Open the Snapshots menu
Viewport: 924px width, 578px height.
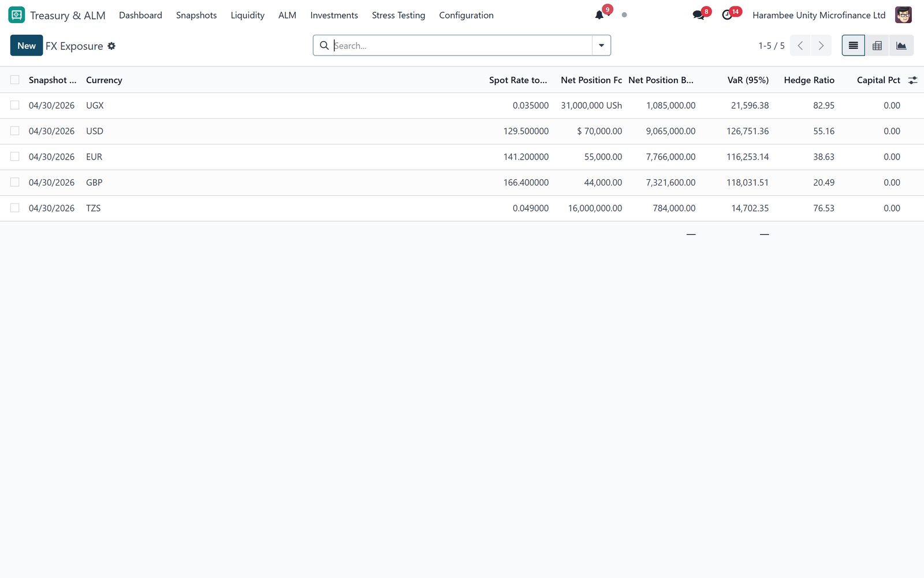coord(196,15)
